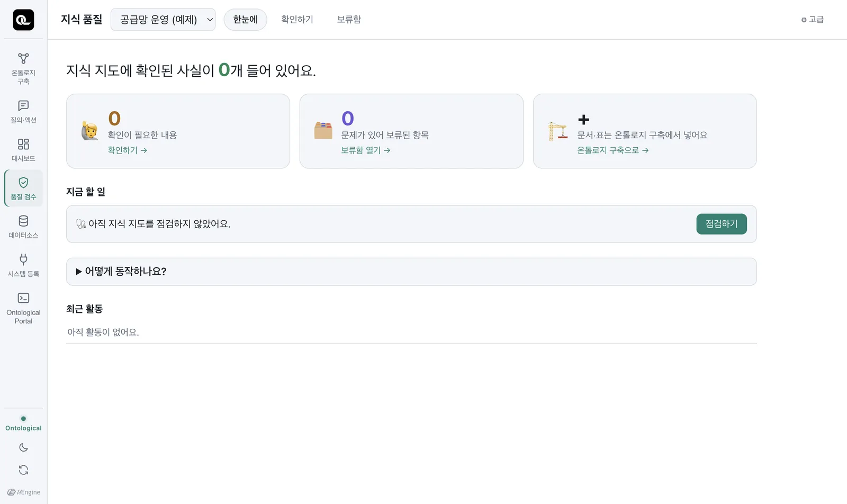The width and height of the screenshot is (847, 504).
Task: Toggle dark mode moon icon
Action: click(23, 447)
